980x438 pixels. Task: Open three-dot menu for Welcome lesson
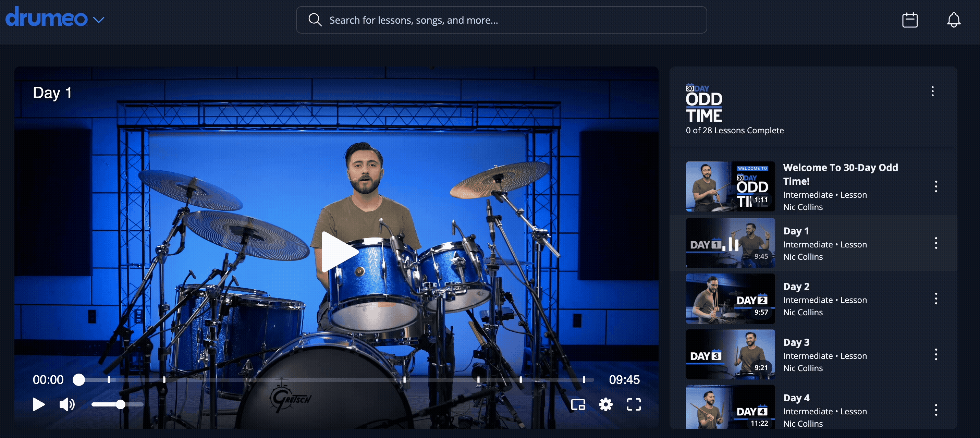[x=935, y=186]
